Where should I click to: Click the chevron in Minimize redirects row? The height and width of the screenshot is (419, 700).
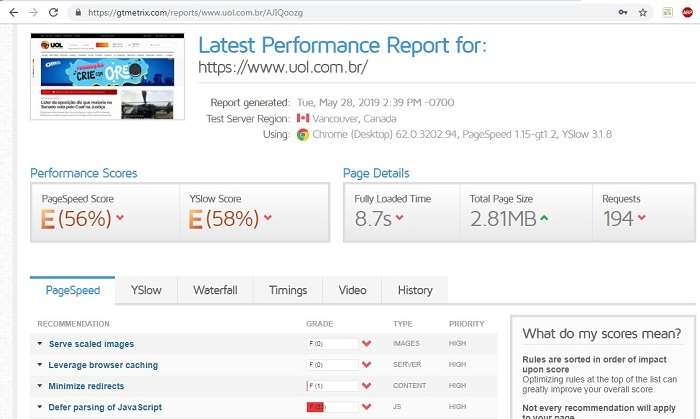367,386
